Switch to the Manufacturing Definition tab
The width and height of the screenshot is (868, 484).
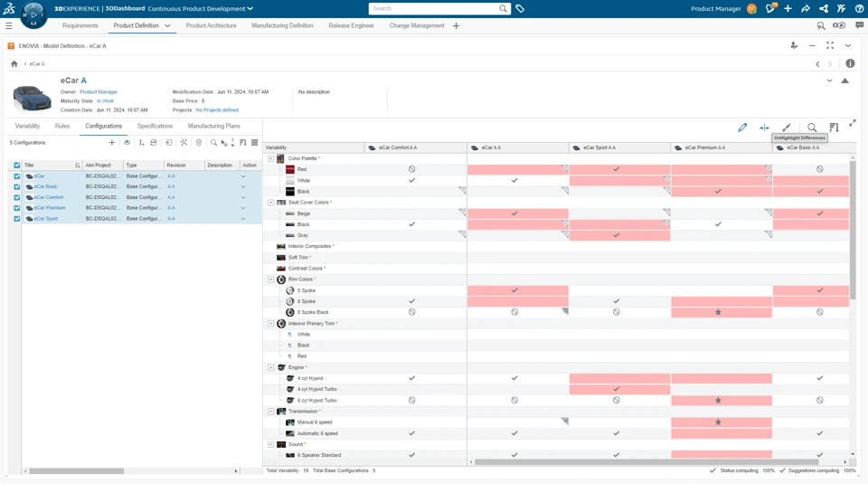point(282,25)
